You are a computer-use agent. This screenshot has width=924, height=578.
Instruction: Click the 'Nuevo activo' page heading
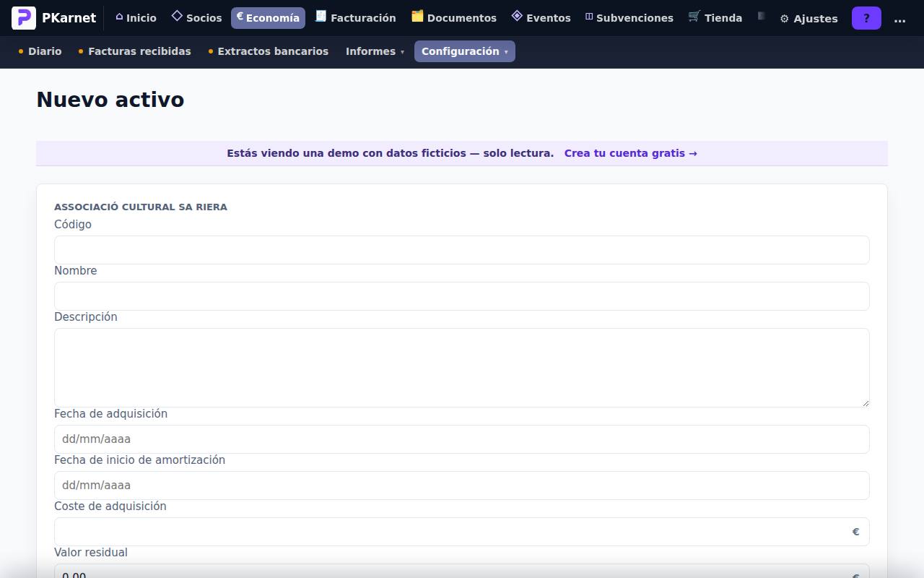(110, 100)
